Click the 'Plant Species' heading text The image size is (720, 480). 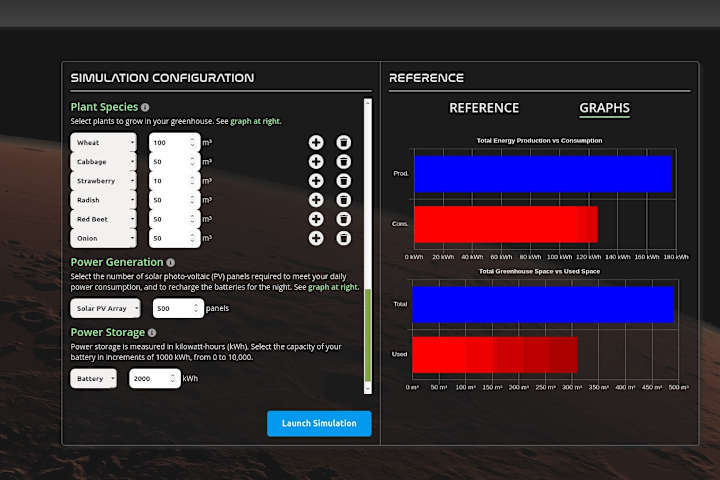[x=104, y=107]
